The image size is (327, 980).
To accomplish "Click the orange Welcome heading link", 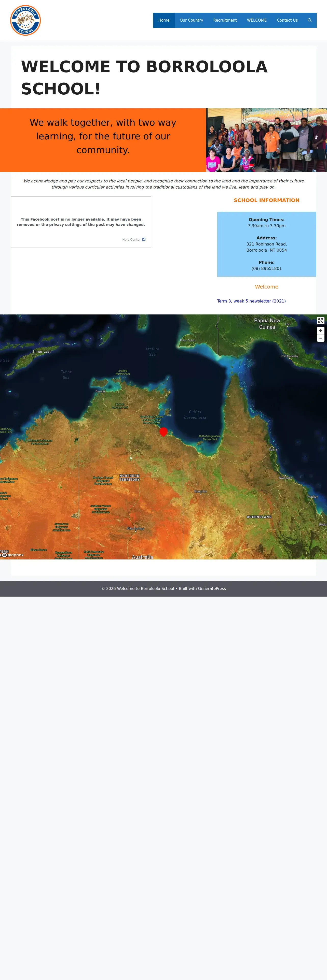I will click(x=266, y=287).
